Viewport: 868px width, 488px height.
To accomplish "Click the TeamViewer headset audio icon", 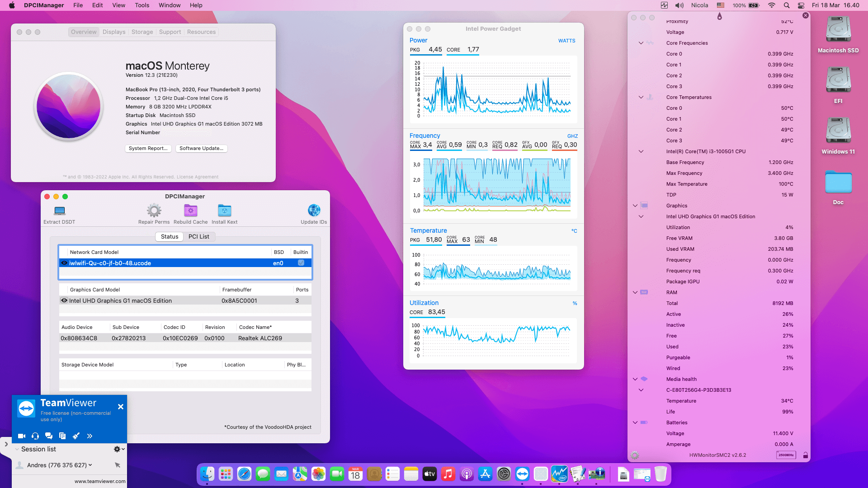I will (35, 436).
